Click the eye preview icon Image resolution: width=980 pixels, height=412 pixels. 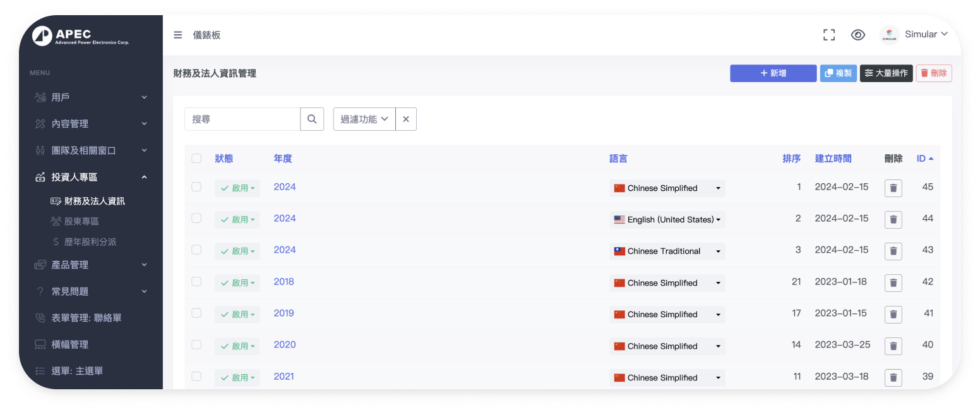857,35
